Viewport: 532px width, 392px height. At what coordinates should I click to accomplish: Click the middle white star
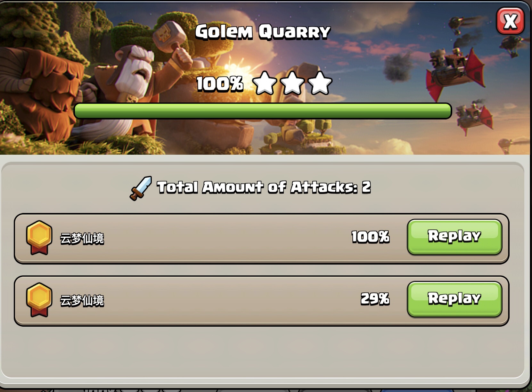(x=292, y=83)
